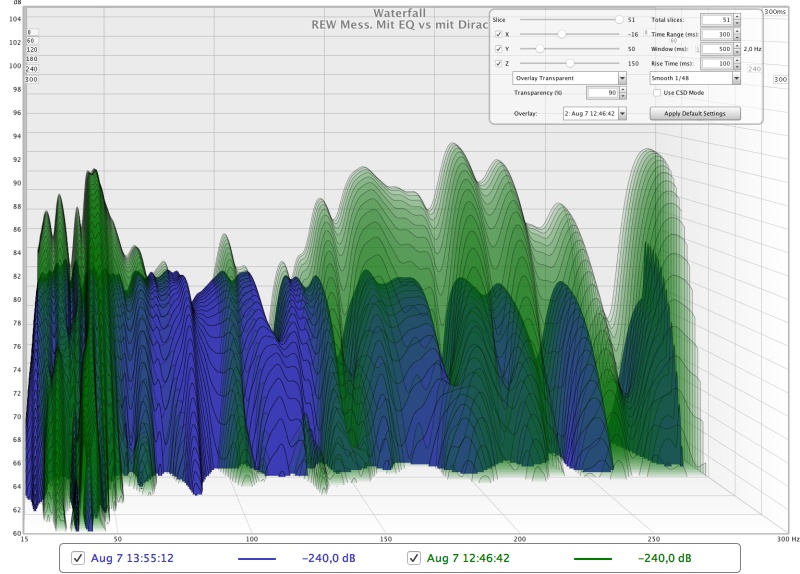
Task: Click the Slice slider handle
Action: (x=619, y=19)
